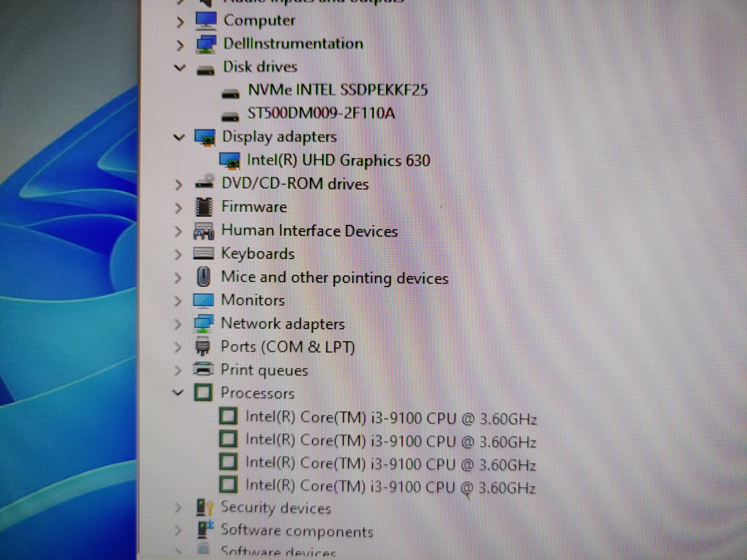Select Mice and other pointing devices label
Screen dimensions: 747x560
tap(335, 277)
